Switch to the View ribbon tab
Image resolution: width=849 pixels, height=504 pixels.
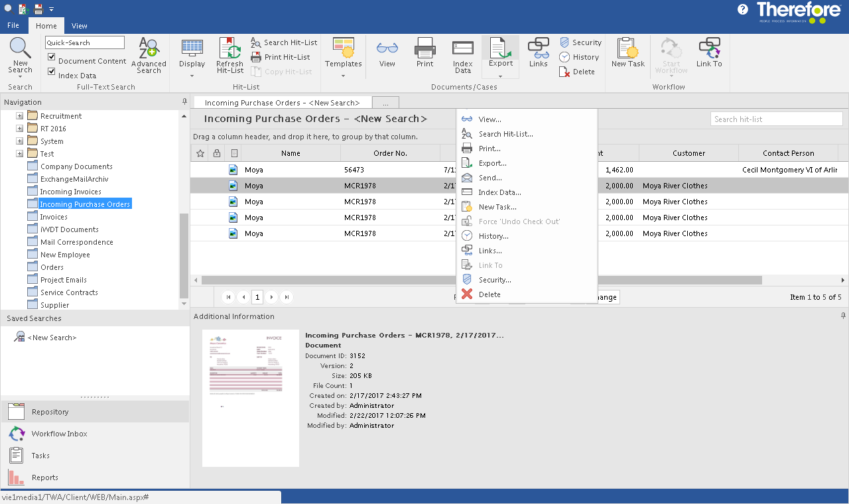pyautogui.click(x=80, y=26)
